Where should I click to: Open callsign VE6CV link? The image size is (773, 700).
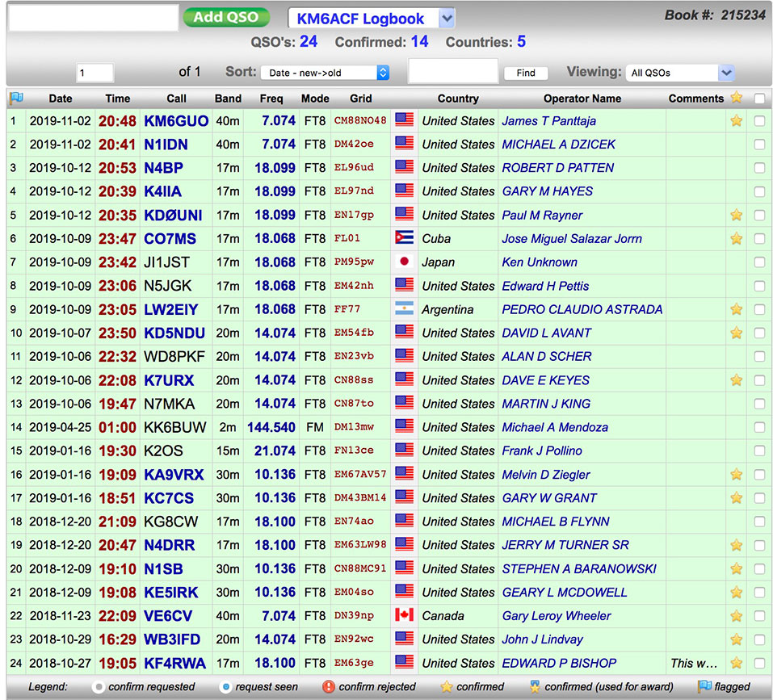(168, 616)
